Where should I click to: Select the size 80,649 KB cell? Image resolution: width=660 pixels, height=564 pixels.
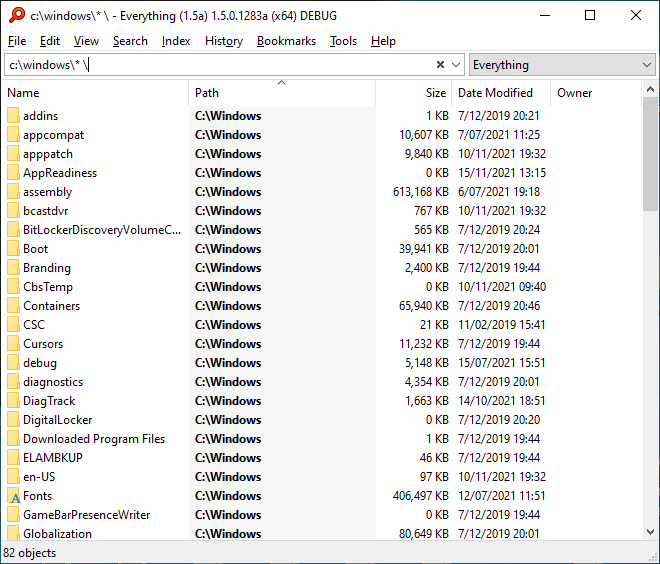coord(423,534)
